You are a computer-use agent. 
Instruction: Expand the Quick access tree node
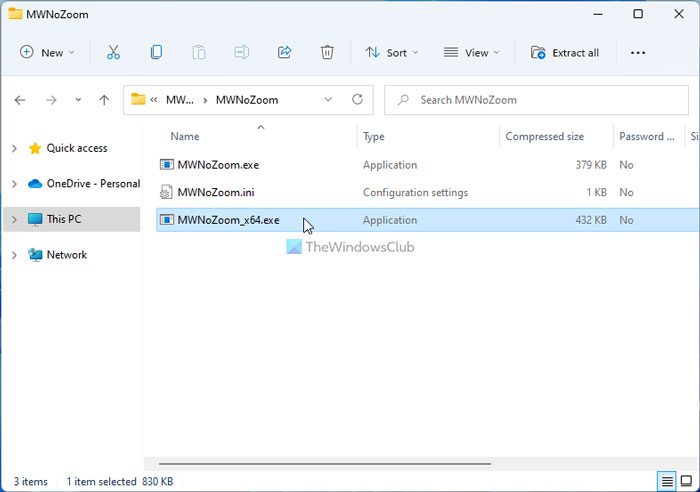pyautogui.click(x=14, y=148)
